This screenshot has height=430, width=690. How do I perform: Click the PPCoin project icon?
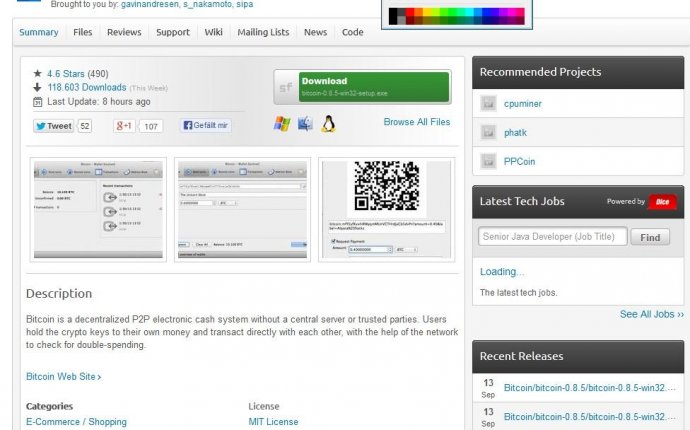coord(488,161)
